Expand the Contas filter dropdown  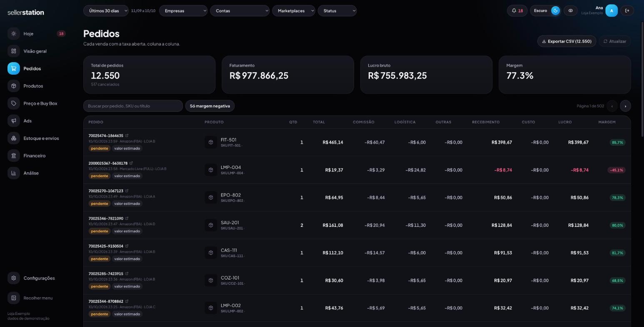point(240,11)
